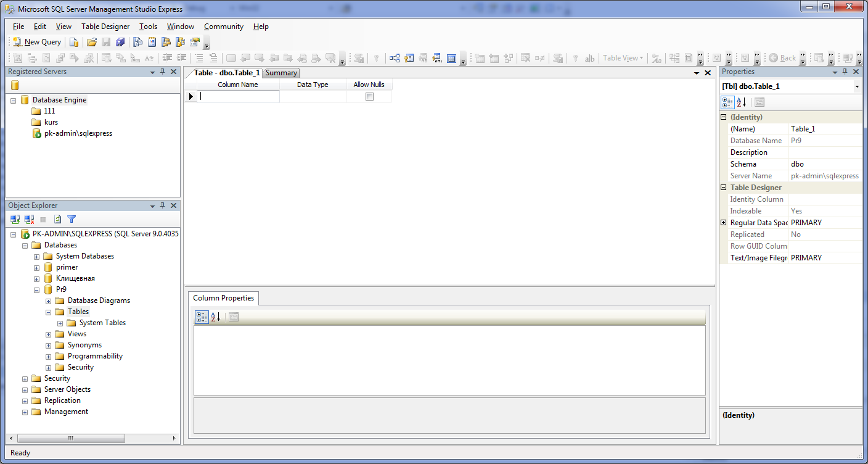This screenshot has width=868, height=464.
Task: Open a new Database Engine Query
Action: point(74,42)
